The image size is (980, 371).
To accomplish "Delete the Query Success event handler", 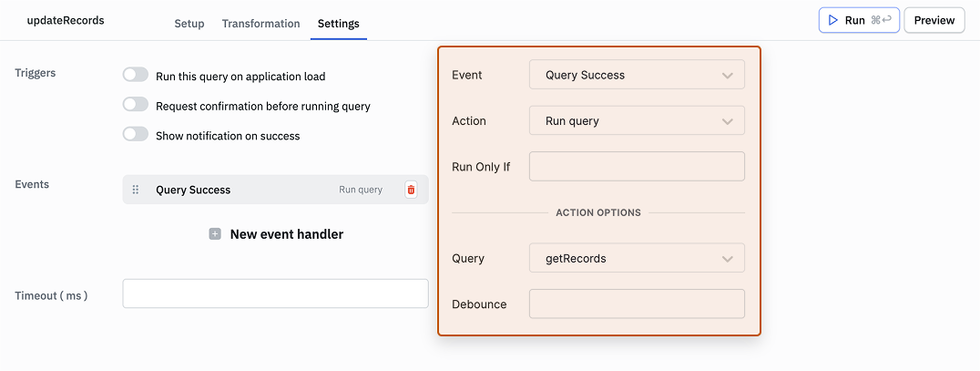I will click(411, 190).
